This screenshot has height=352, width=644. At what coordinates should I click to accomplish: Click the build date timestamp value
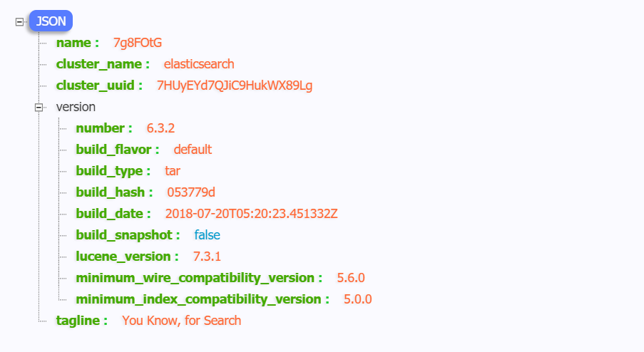pyautogui.click(x=251, y=214)
